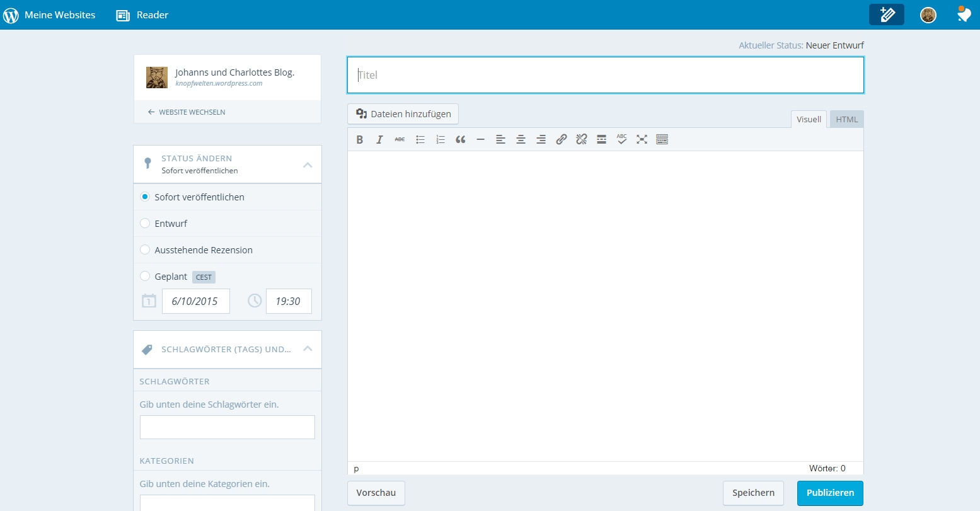Image resolution: width=980 pixels, height=511 pixels.
Task: Switch to the HTML editor tab
Action: pos(846,120)
